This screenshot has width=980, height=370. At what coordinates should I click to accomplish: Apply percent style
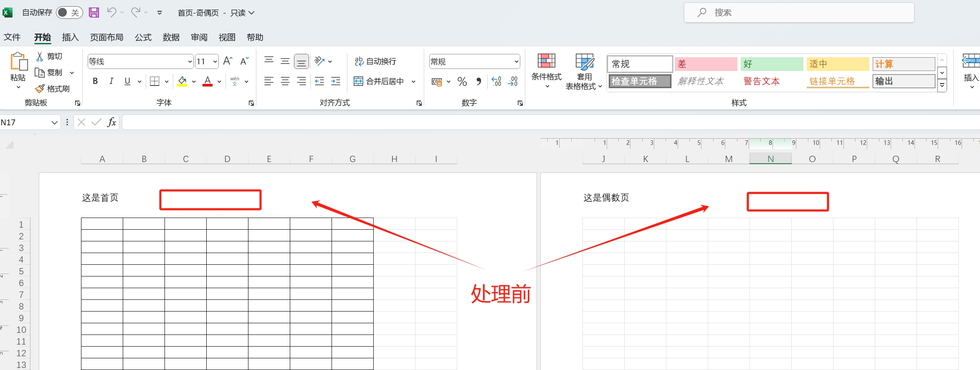coord(462,81)
